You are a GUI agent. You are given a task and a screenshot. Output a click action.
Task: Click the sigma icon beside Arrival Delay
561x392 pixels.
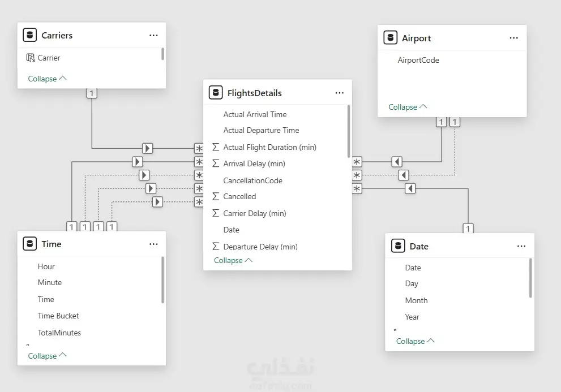[216, 163]
